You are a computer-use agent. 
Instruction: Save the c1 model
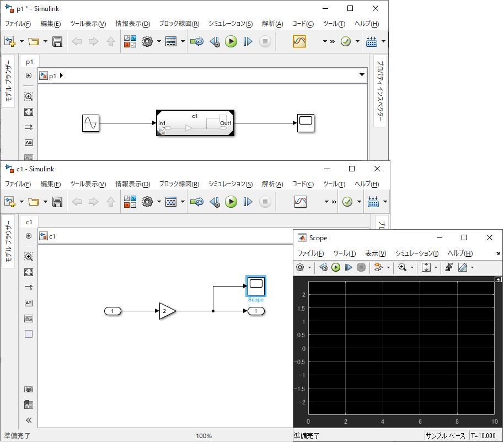coord(57,202)
